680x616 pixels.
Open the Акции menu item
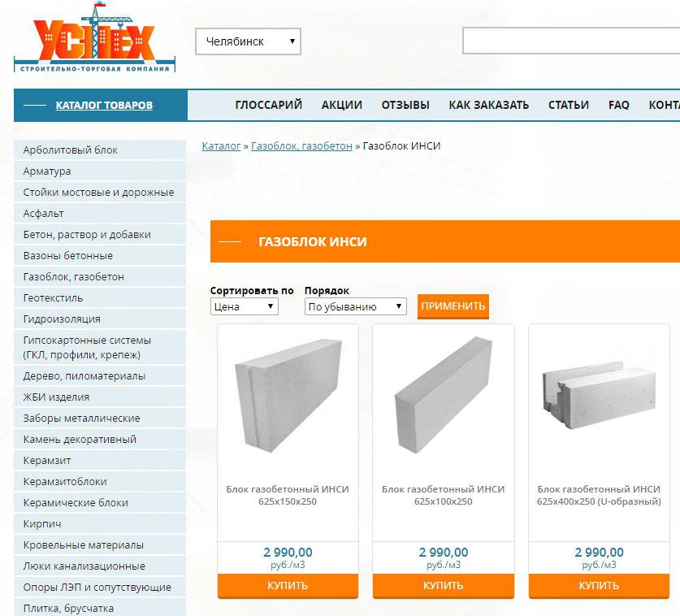click(342, 105)
